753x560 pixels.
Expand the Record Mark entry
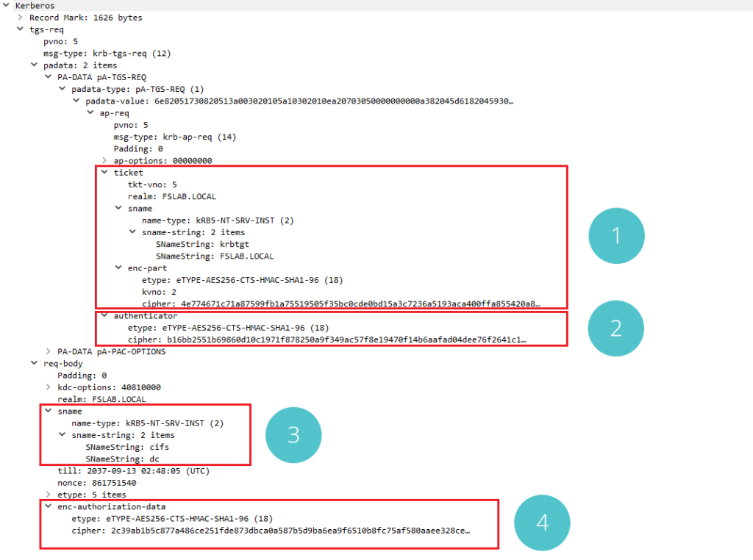point(20,17)
